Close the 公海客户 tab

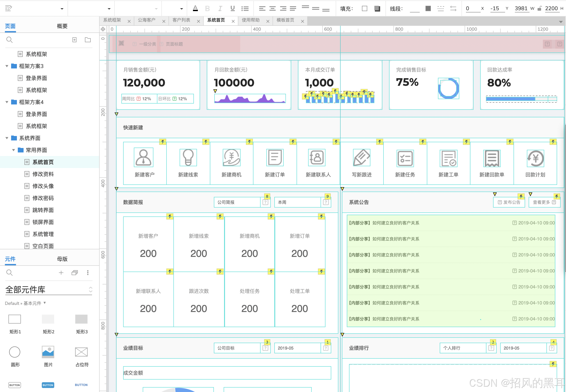pyautogui.click(x=164, y=21)
